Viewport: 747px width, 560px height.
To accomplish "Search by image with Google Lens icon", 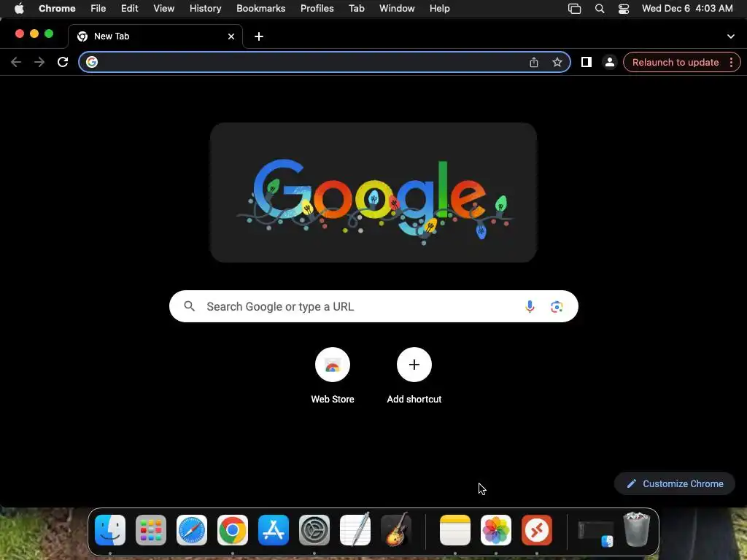I will (557, 307).
